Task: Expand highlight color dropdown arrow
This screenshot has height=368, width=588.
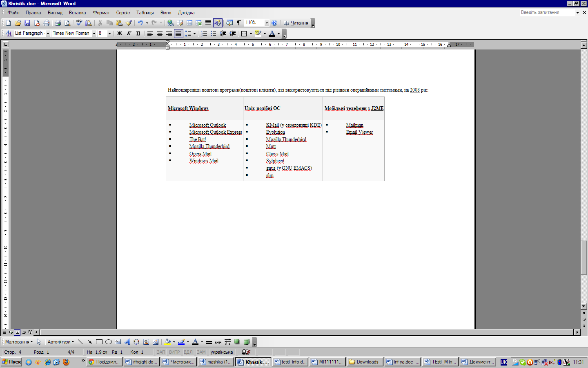Action: click(265, 34)
